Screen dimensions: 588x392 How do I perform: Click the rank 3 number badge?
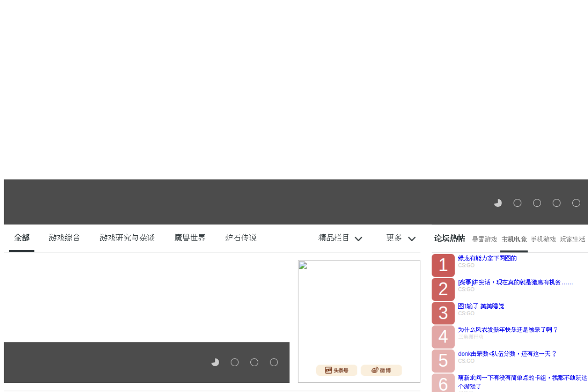(443, 313)
